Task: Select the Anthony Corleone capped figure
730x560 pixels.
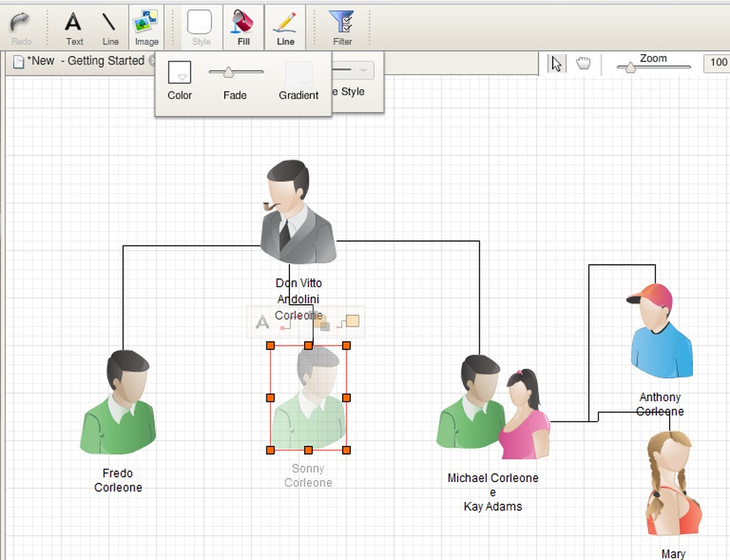Action: click(660, 330)
